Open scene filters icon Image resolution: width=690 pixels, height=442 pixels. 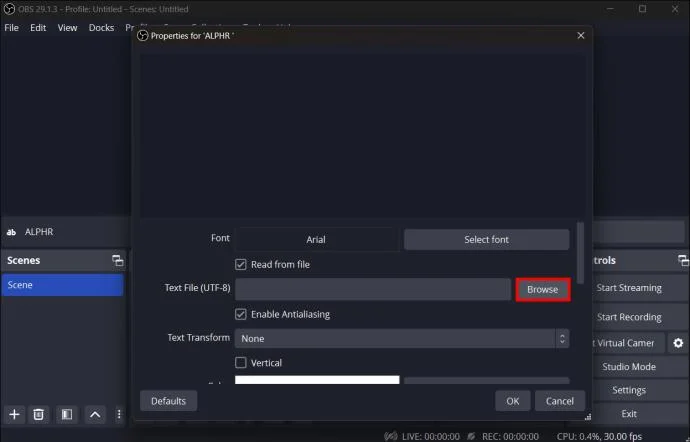67,414
